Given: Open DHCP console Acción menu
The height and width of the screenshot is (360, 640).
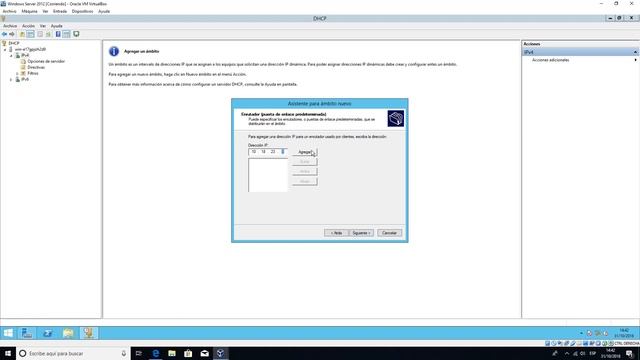Looking at the screenshot, I should tap(28, 26).
